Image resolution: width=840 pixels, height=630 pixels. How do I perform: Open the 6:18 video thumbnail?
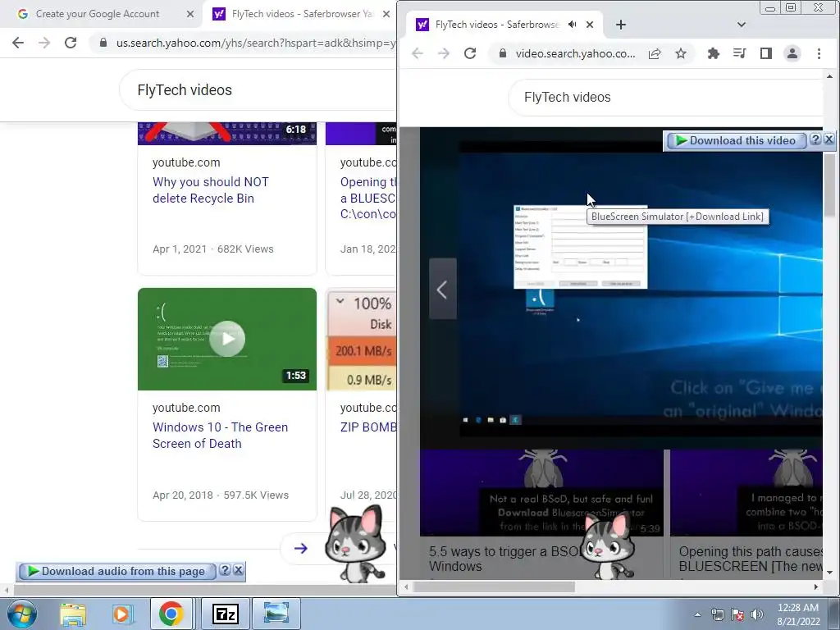point(227,134)
